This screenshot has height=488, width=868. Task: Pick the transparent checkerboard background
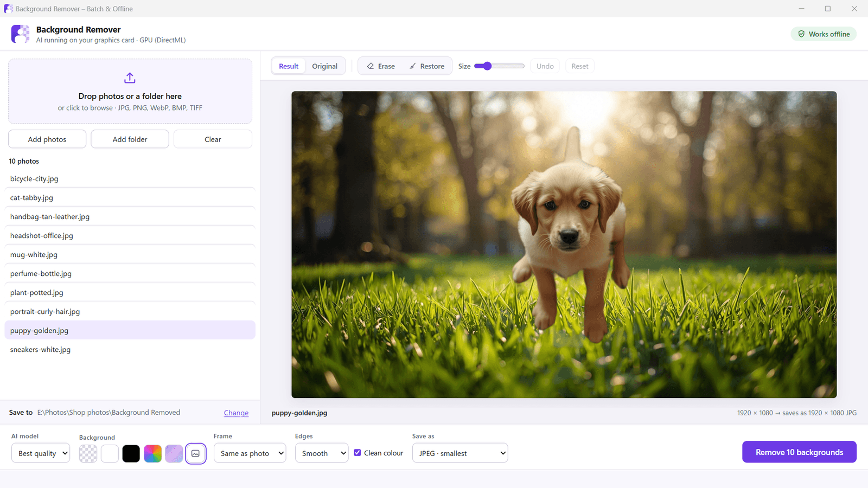coord(88,453)
